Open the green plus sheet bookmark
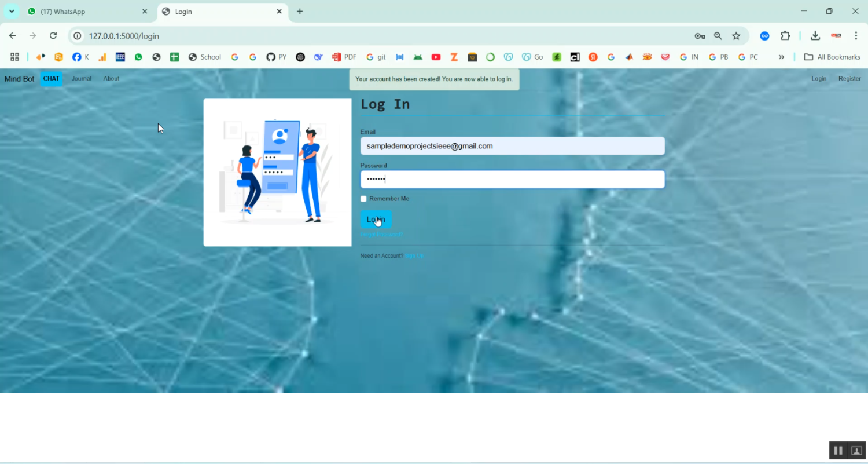This screenshot has height=464, width=868. (174, 57)
